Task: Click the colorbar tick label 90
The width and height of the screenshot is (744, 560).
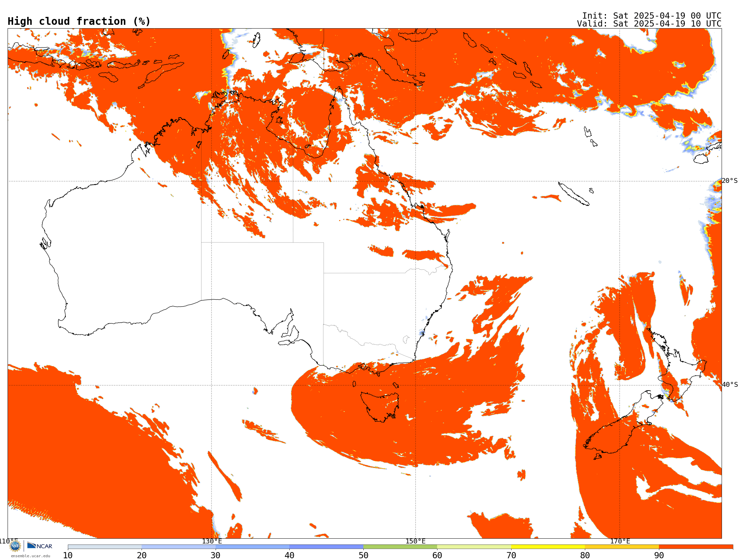Action: 659,556
